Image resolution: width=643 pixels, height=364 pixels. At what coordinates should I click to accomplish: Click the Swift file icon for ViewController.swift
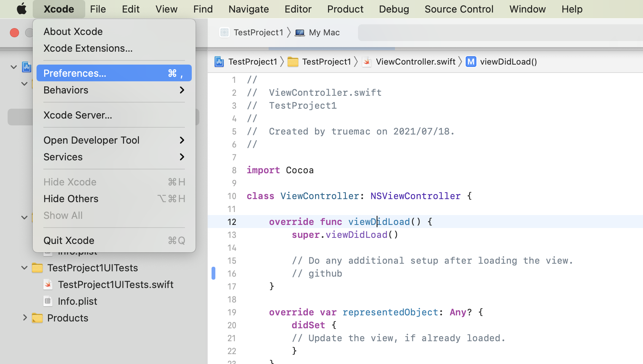tap(367, 62)
